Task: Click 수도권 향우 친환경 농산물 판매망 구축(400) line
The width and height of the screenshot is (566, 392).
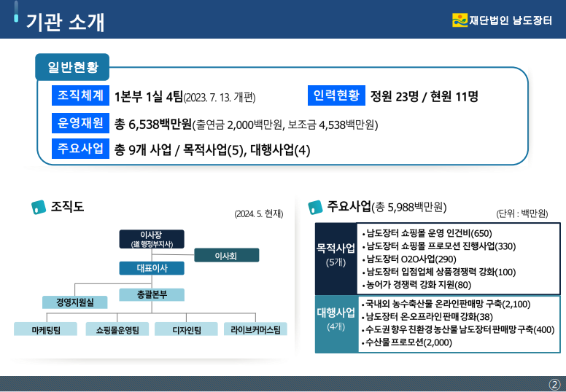Action: [460, 329]
